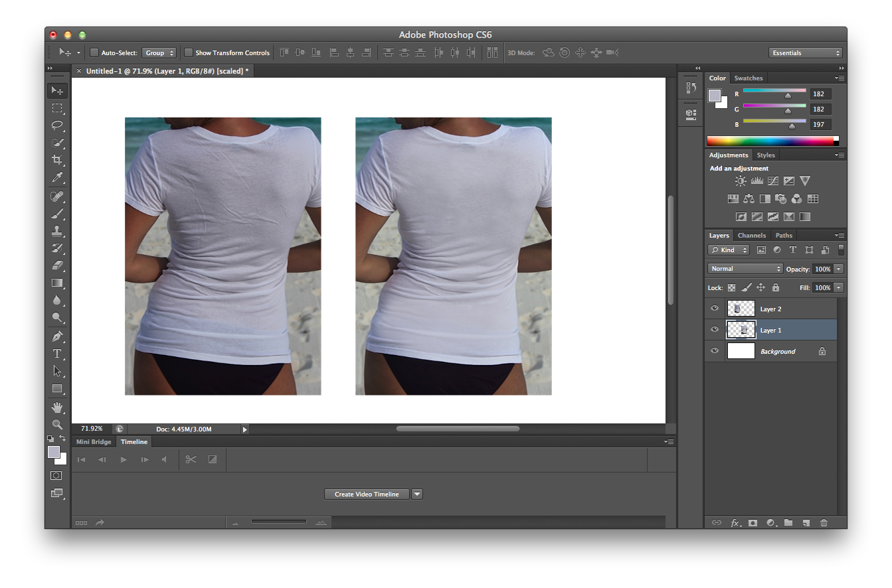Add a Brightness/Contrast adjustment
Image resolution: width=892 pixels, height=588 pixels.
coord(741,181)
